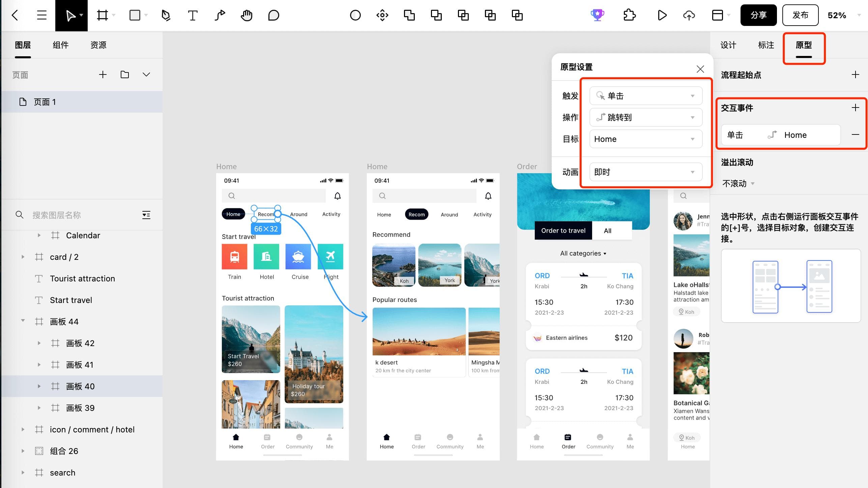This screenshot has width=868, height=488.
Task: Switch to the 组件 tab
Action: pos(61,45)
